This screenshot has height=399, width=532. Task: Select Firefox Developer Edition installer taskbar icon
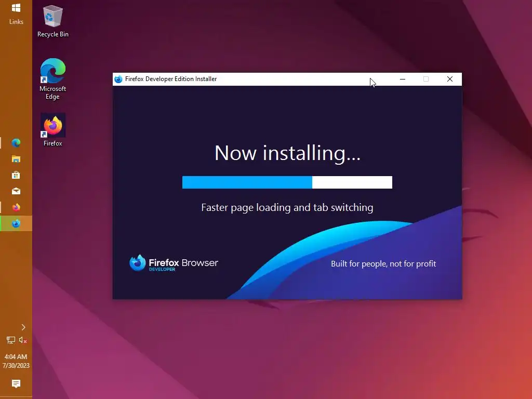point(16,223)
